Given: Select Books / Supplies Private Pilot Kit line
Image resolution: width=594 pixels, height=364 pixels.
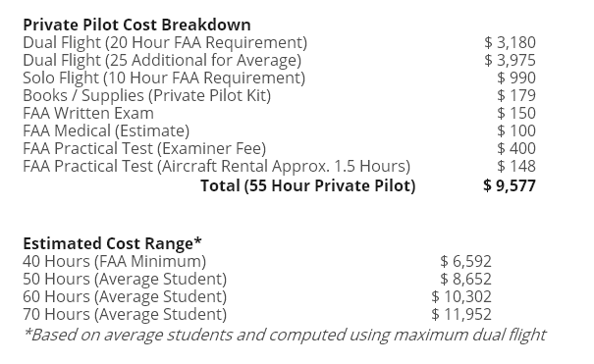Looking at the screenshot, I should [x=146, y=95].
